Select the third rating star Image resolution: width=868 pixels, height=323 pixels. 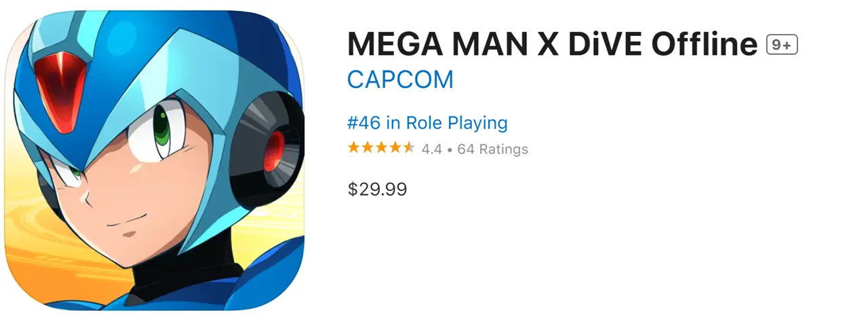pyautogui.click(x=381, y=148)
